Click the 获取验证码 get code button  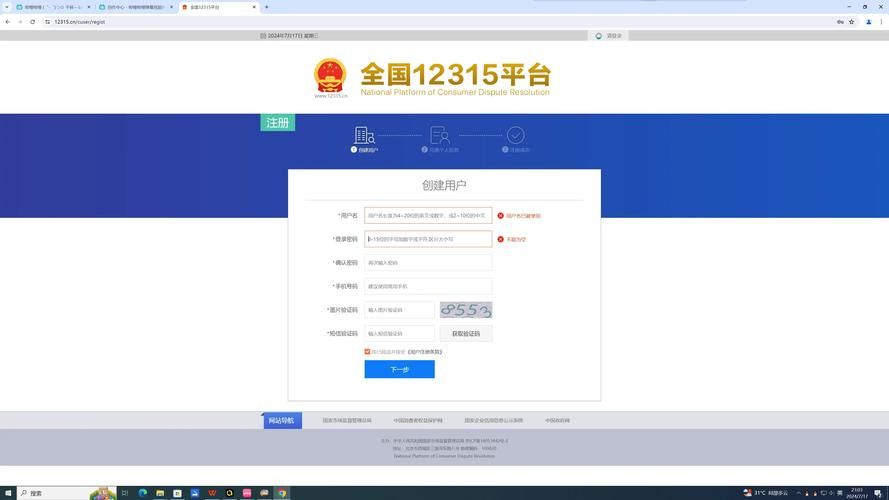[x=466, y=333]
